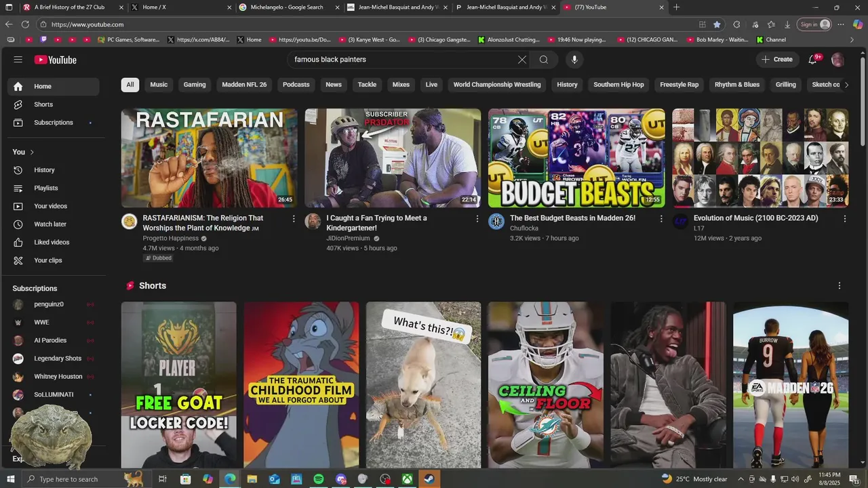Screen dimensions: 868x488
Task: Clear the search box text with X
Action: click(x=521, y=60)
